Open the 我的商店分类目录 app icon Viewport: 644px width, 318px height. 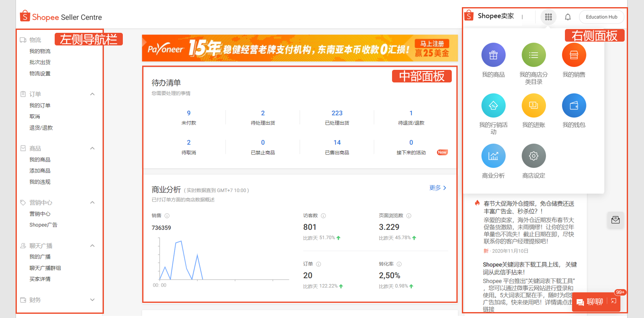(x=534, y=55)
